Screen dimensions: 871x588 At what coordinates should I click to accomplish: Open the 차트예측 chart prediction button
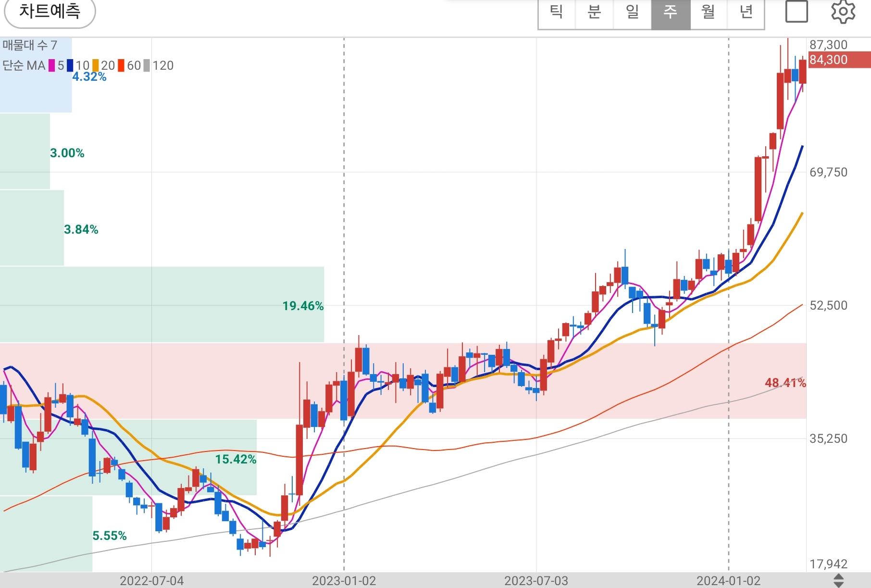coord(50,11)
